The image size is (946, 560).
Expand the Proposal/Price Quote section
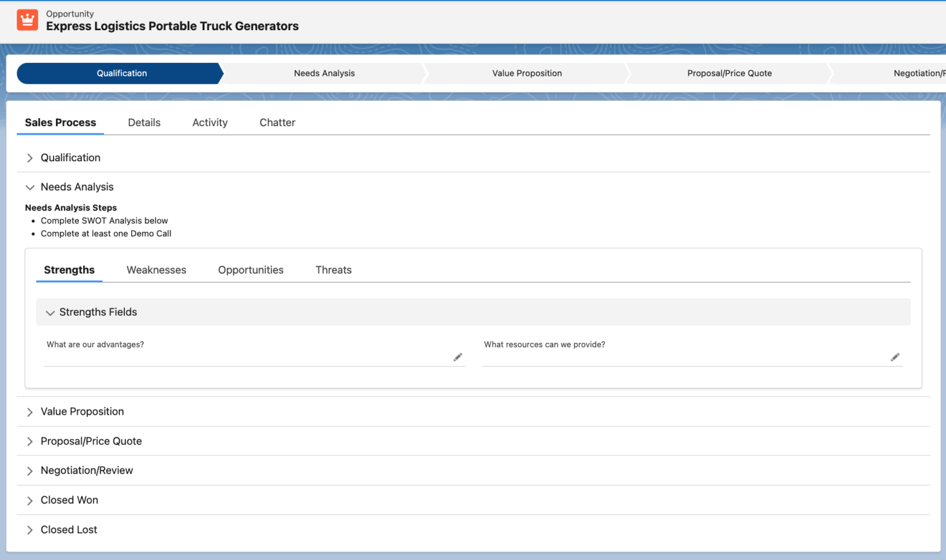(473, 441)
